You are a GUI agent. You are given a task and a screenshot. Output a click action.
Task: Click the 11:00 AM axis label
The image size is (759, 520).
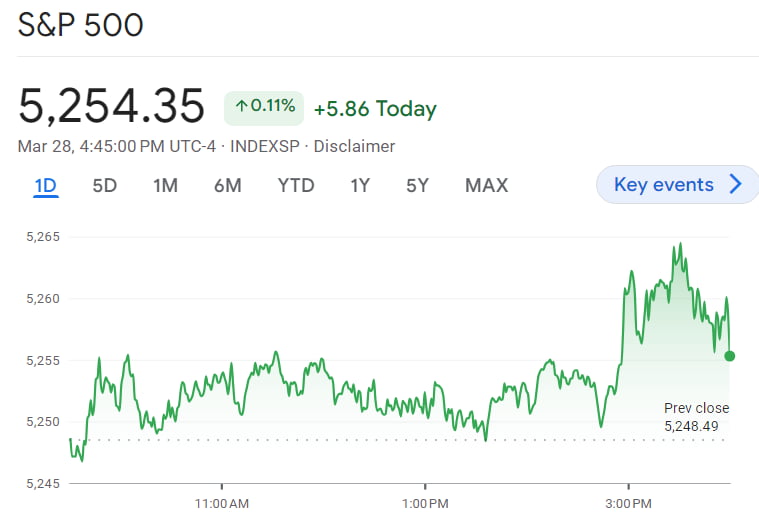tap(222, 504)
